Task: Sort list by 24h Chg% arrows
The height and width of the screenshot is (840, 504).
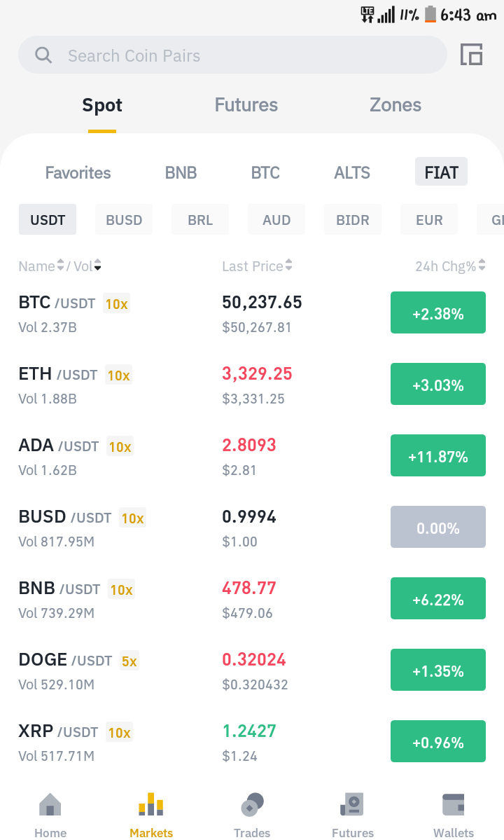Action: click(482, 266)
